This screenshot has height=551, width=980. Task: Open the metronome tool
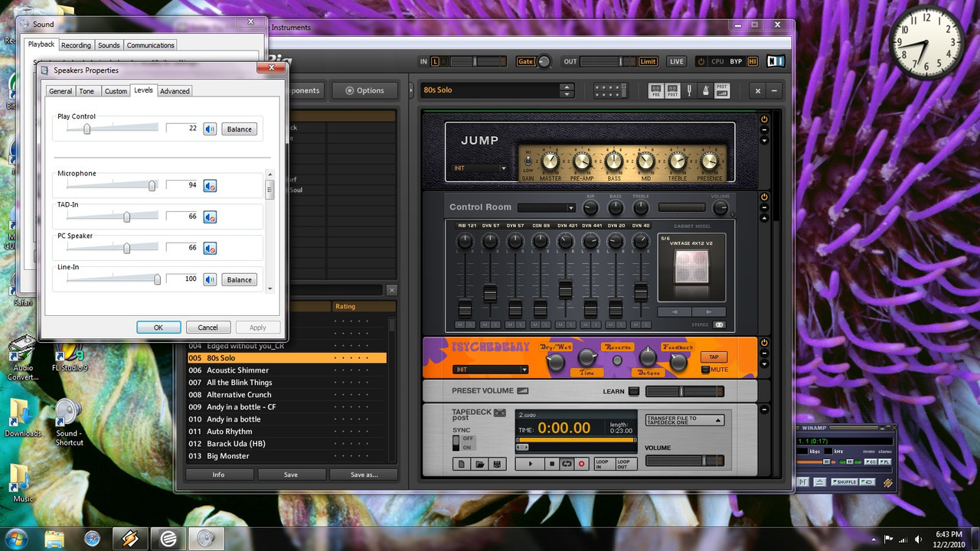pyautogui.click(x=704, y=90)
